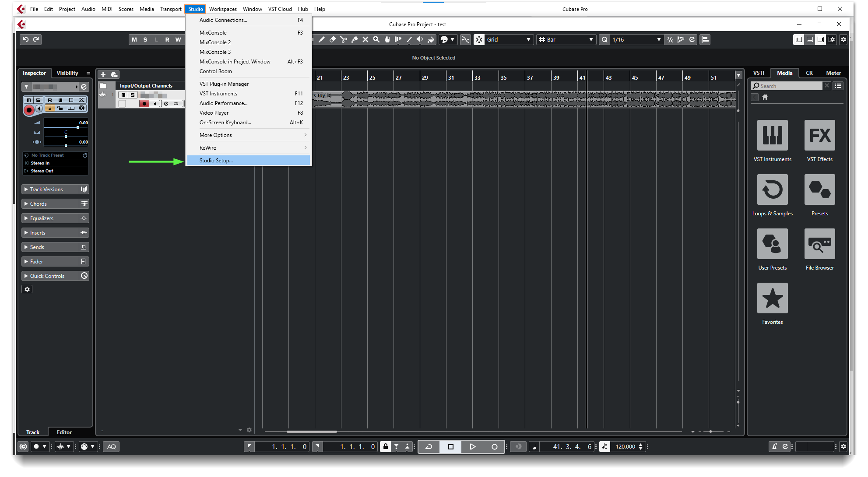Open the 1/16 quantize preset dropdown
The width and height of the screenshot is (868, 477).
(x=636, y=40)
